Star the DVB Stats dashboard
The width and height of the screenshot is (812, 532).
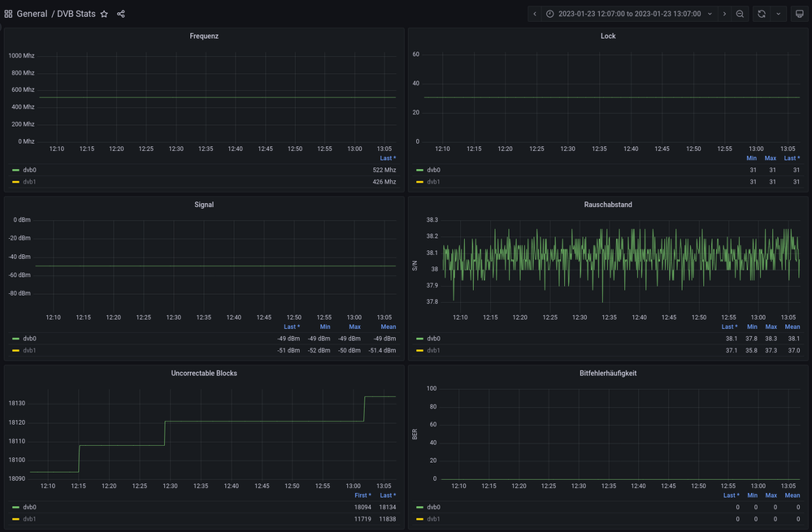[x=104, y=14]
